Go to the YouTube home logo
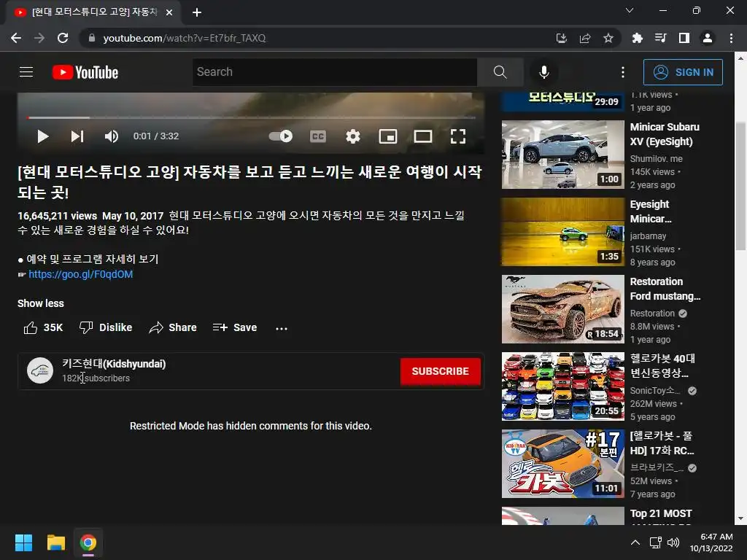The height and width of the screenshot is (560, 747). tap(85, 72)
